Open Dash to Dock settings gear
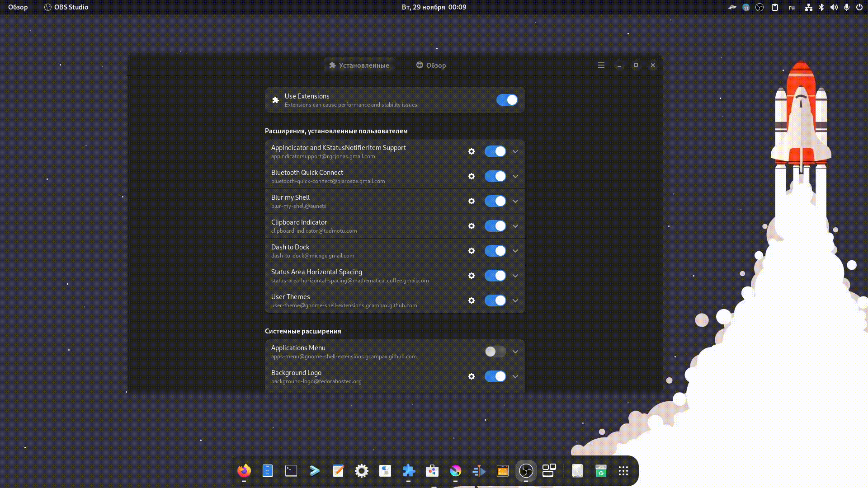The image size is (868, 488). coord(472,251)
